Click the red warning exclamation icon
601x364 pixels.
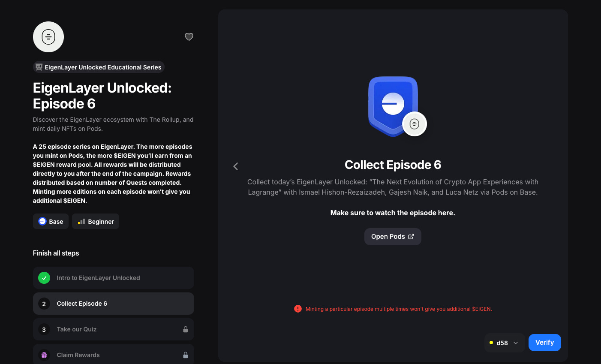[x=298, y=309]
